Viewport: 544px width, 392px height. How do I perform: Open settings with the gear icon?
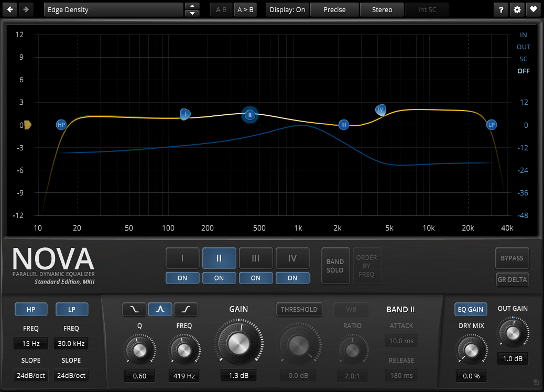[517, 9]
